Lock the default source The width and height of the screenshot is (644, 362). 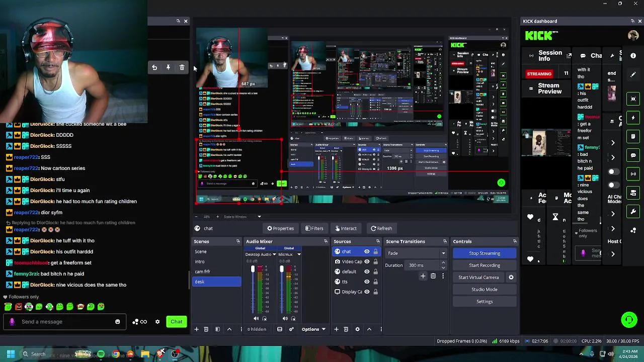[375, 271]
